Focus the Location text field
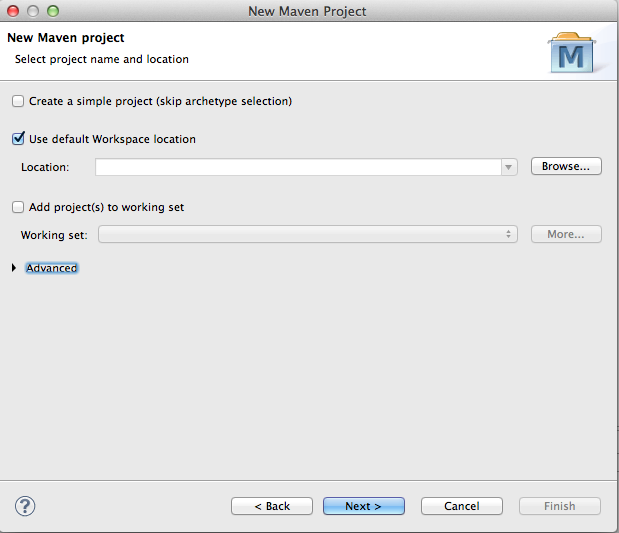 298,167
